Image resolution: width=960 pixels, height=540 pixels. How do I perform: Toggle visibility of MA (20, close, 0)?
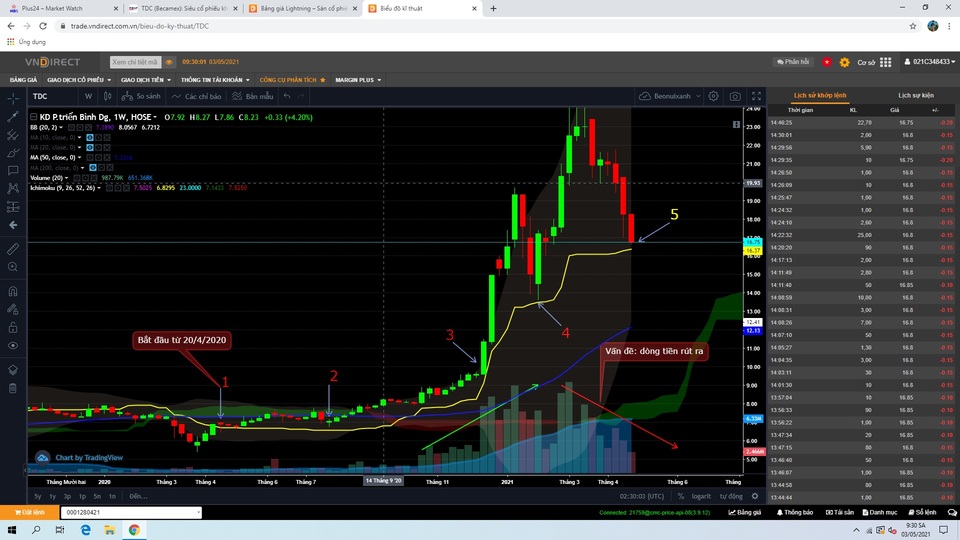[x=90, y=148]
